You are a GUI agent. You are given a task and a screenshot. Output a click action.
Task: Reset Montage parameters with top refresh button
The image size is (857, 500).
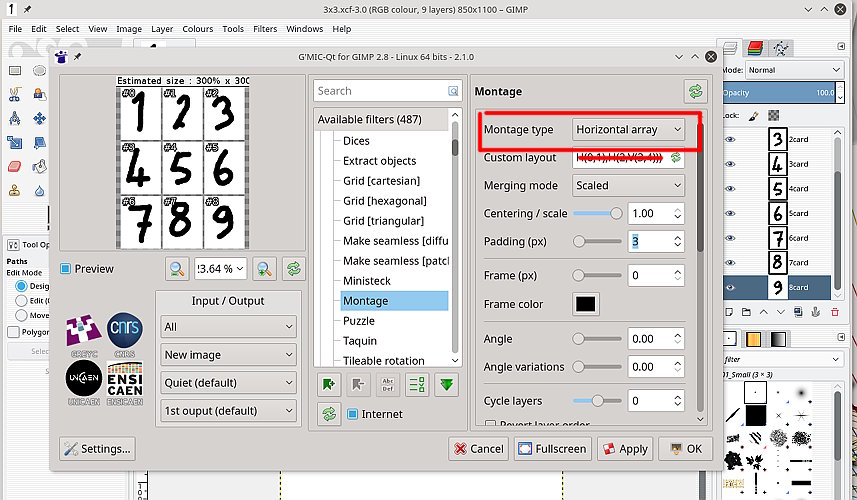[695, 91]
